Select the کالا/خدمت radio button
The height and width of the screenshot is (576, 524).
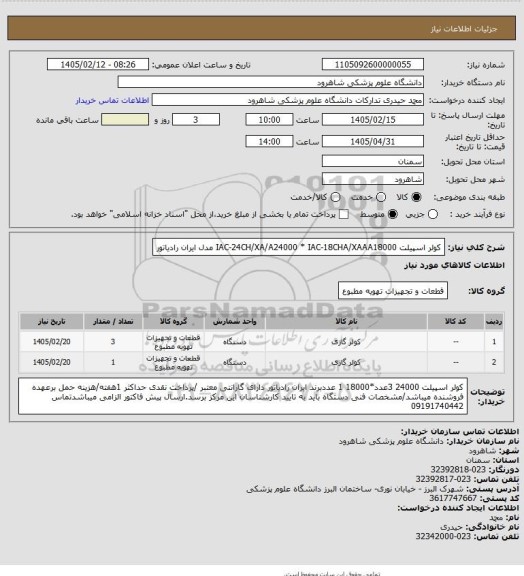click(x=335, y=197)
